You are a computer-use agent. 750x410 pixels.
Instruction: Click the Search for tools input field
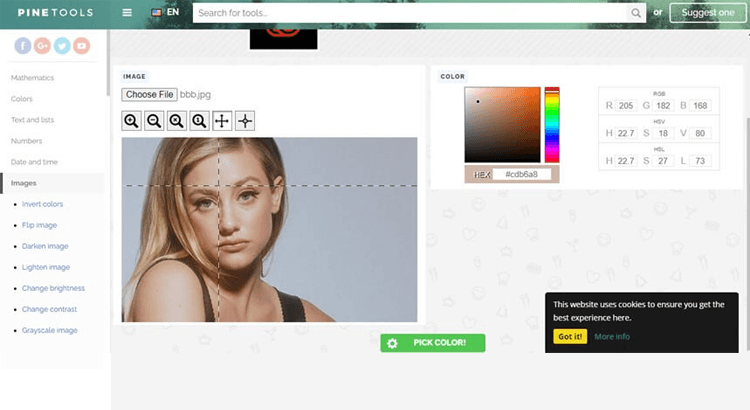pos(410,13)
